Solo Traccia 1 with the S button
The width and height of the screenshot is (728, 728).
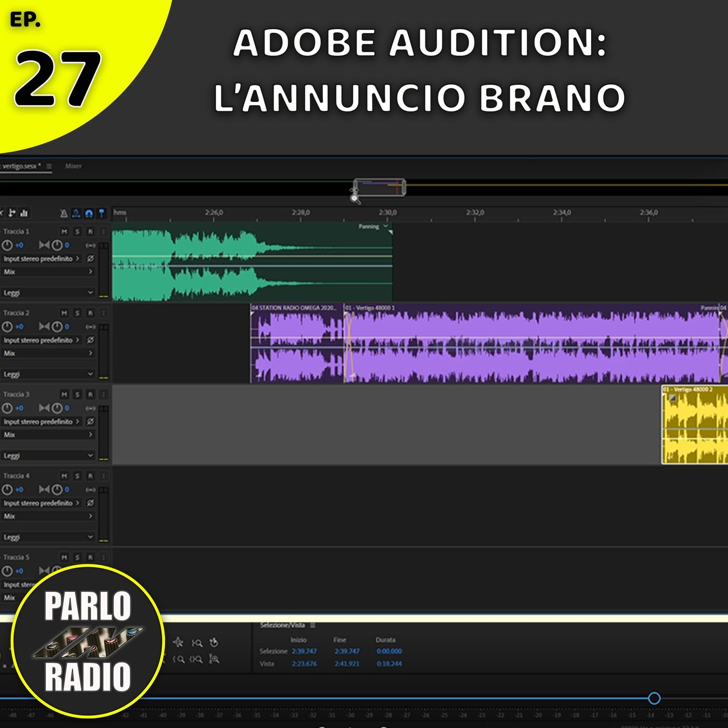coord(77,231)
